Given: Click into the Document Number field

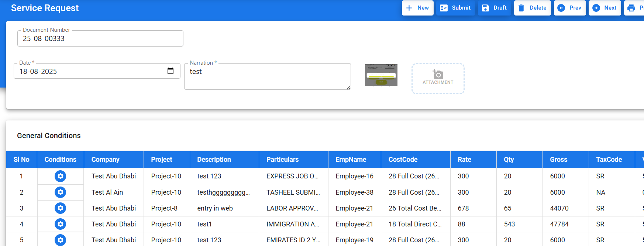Looking at the screenshot, I should [x=100, y=38].
